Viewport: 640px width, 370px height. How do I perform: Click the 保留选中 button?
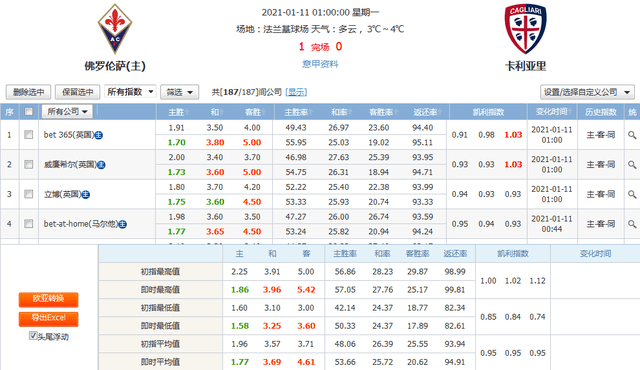coord(78,92)
